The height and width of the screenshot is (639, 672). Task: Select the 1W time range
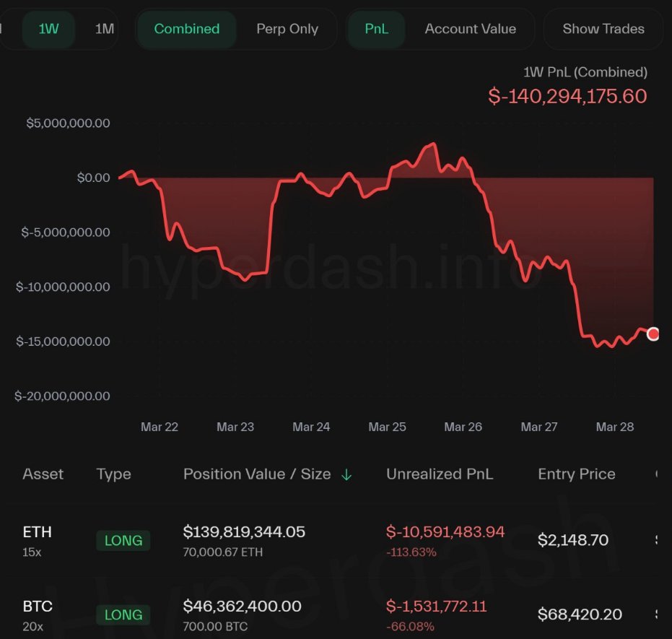click(48, 29)
